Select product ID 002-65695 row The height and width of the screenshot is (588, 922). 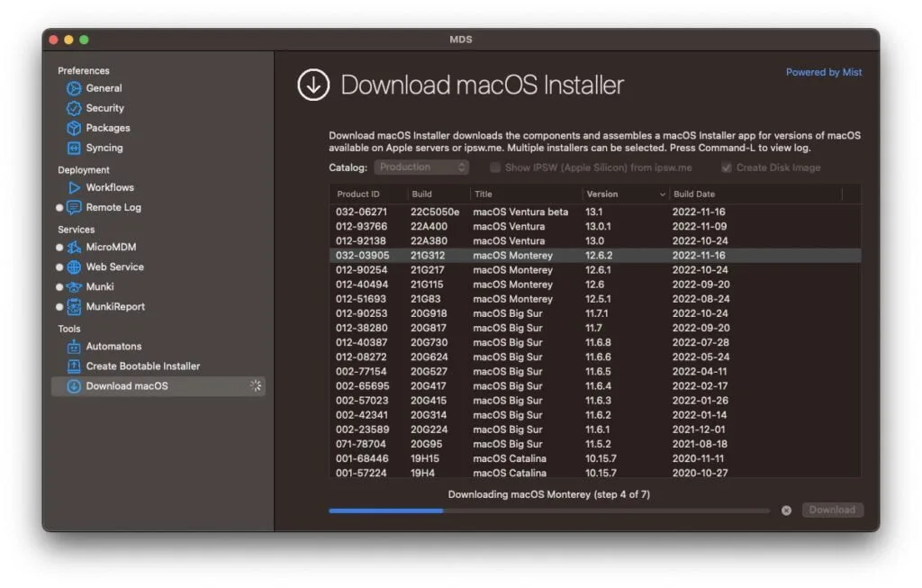pyautogui.click(x=595, y=386)
